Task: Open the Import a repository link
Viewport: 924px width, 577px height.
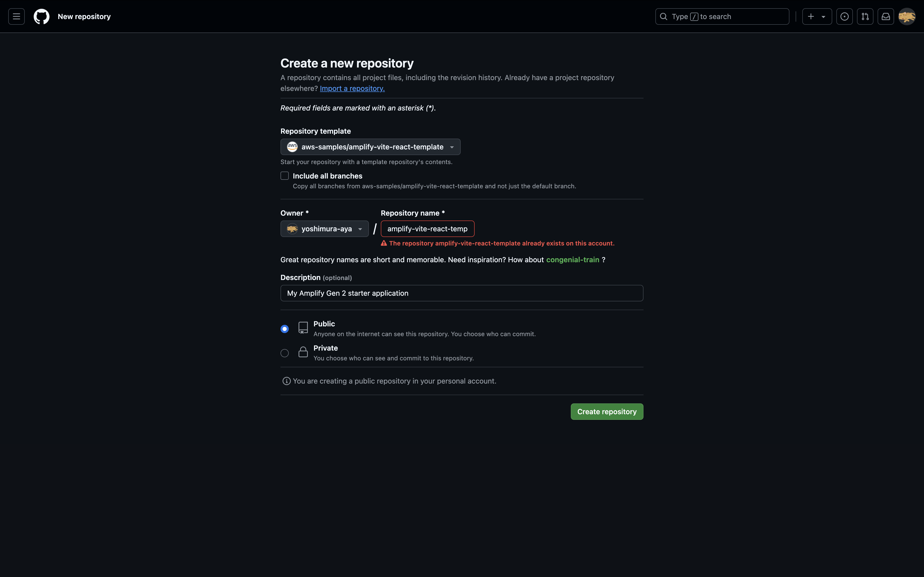Action: click(x=352, y=88)
